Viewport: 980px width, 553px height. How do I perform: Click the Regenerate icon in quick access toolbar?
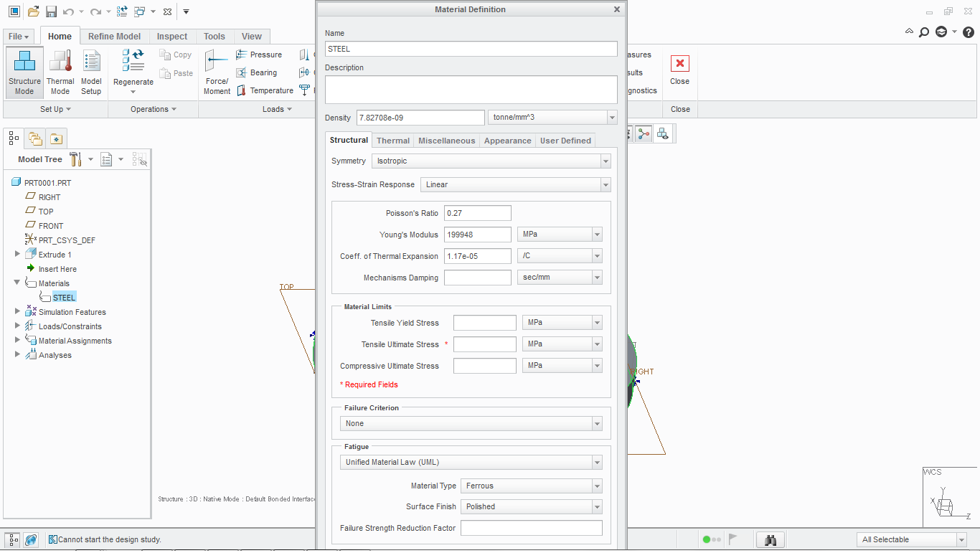point(122,11)
